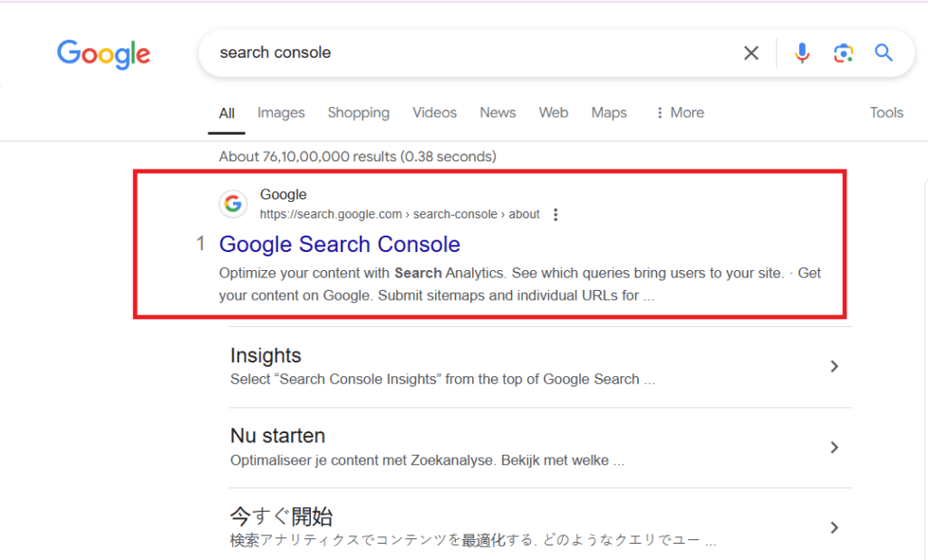928x560 pixels.
Task: Expand the 今すぐ開始 sitelink chevron
Action: click(x=835, y=526)
